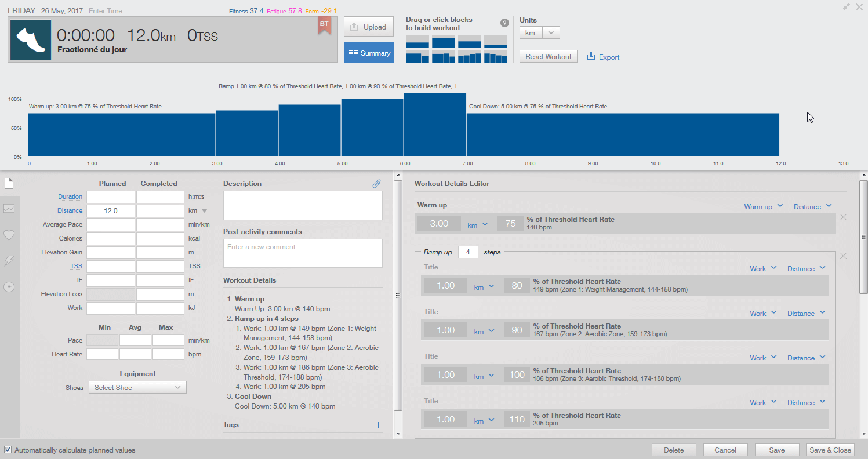
Task: Open the lightning bolt power panel
Action: tap(9, 261)
